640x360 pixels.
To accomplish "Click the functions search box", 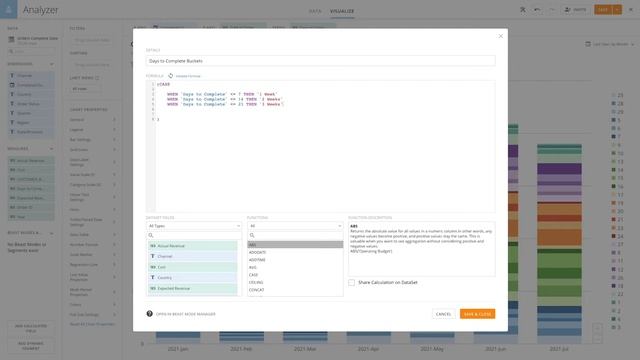I will coord(295,235).
